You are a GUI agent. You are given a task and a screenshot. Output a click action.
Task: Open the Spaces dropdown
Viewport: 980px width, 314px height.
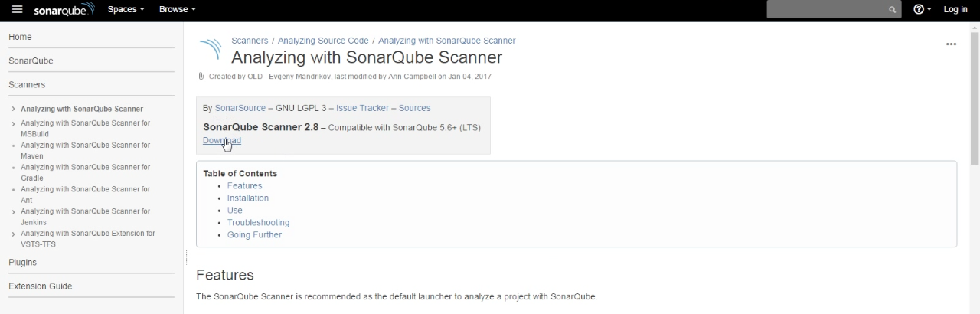pyautogui.click(x=126, y=9)
